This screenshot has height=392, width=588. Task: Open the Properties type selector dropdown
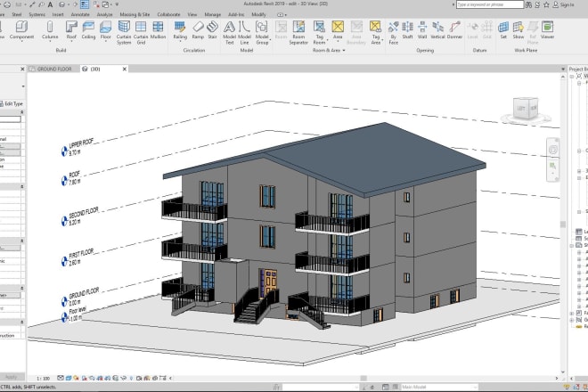click(x=23, y=86)
